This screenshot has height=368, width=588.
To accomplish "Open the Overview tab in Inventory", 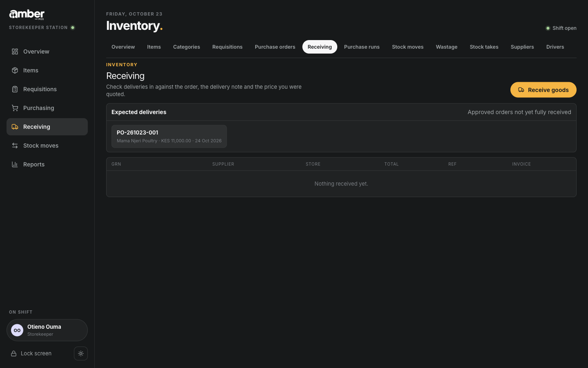I will pyautogui.click(x=123, y=47).
